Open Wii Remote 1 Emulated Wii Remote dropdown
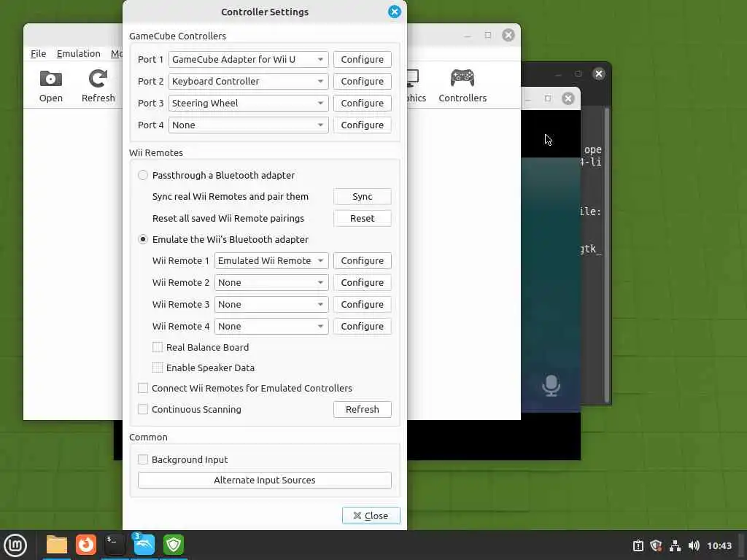 coord(271,261)
